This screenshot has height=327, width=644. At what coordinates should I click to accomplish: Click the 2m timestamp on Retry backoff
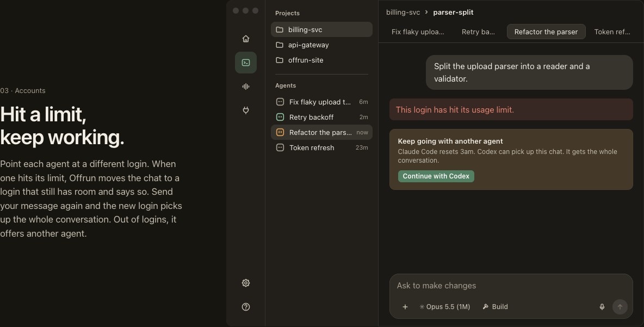click(x=363, y=117)
